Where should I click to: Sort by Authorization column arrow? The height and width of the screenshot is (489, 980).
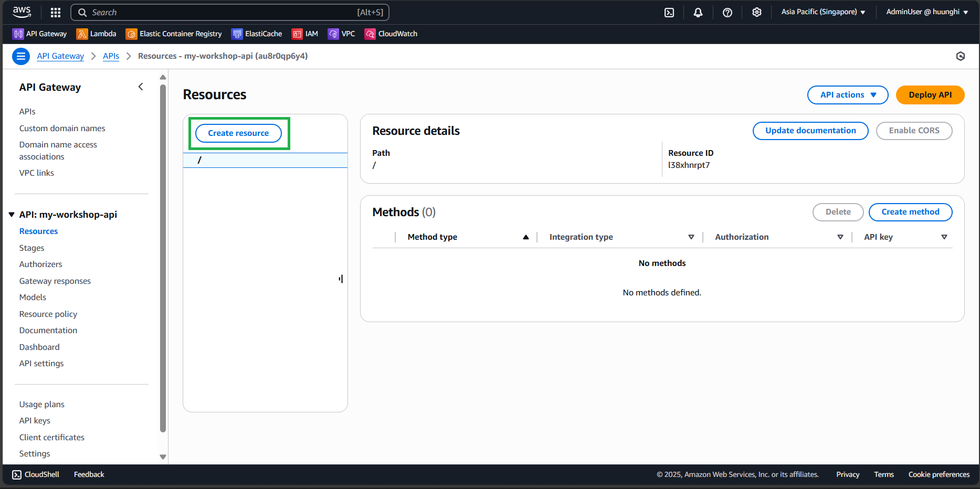(x=840, y=237)
